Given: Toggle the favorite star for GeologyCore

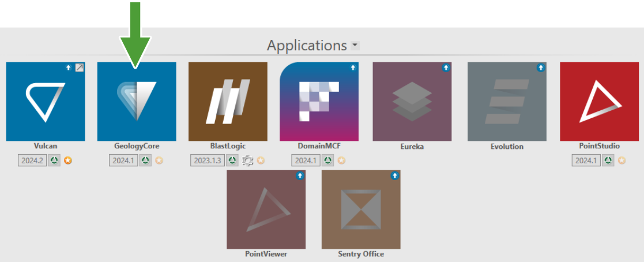Looking at the screenshot, I should (x=159, y=160).
